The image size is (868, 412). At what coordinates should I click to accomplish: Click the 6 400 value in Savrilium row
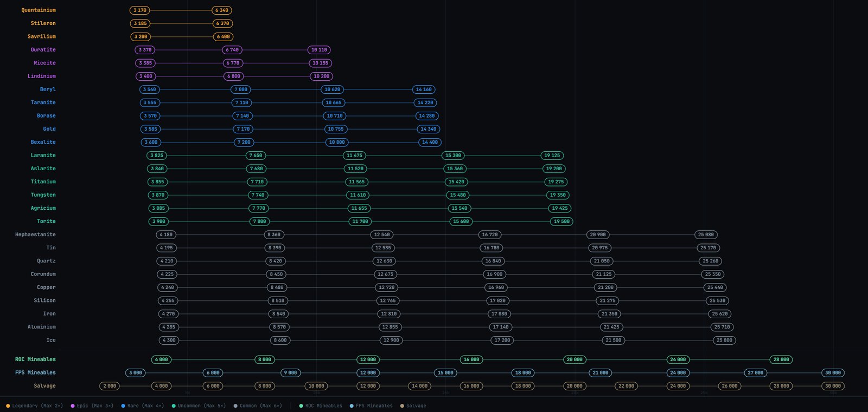(224, 37)
